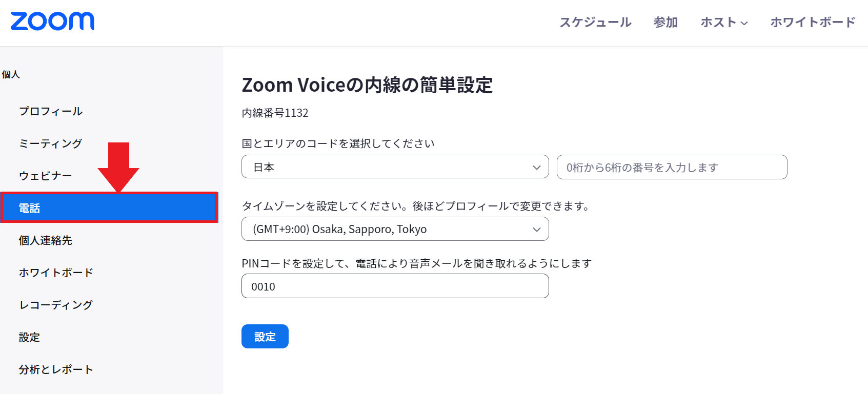Open 個人連絡先 in the sidebar
The width and height of the screenshot is (868, 394).
point(45,240)
